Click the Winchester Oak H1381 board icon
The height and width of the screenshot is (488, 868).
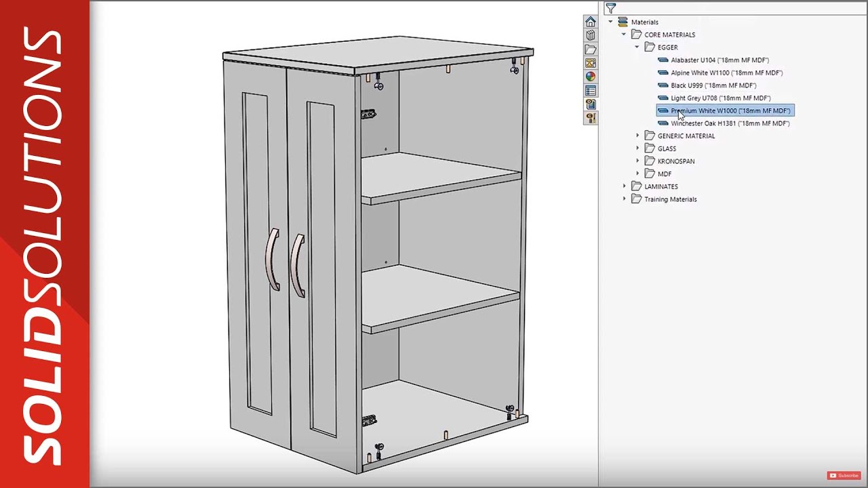tap(663, 123)
